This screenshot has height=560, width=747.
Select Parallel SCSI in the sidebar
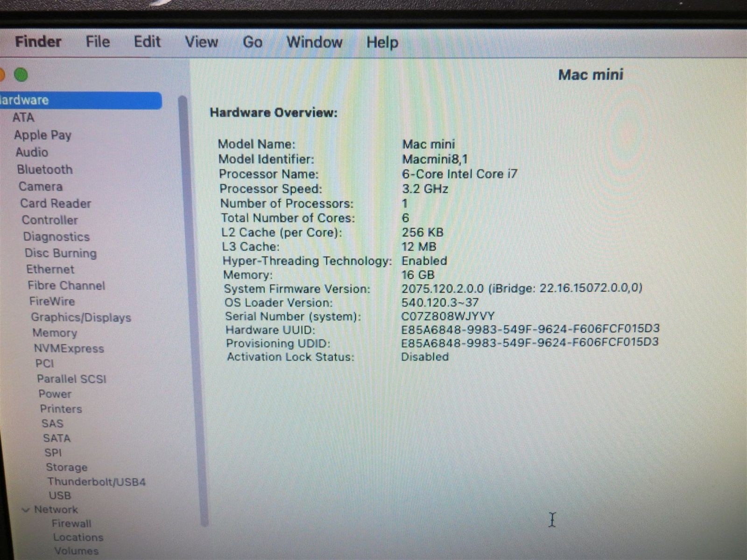tap(72, 378)
